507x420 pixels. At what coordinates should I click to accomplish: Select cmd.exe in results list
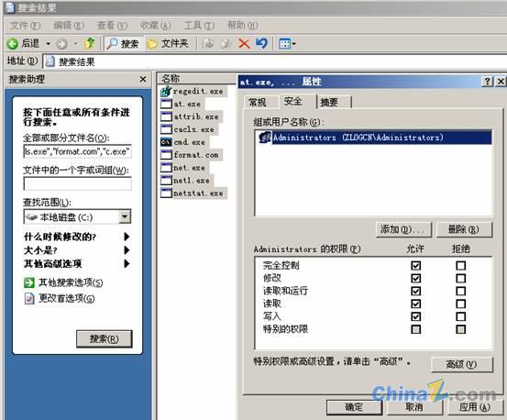(189, 142)
